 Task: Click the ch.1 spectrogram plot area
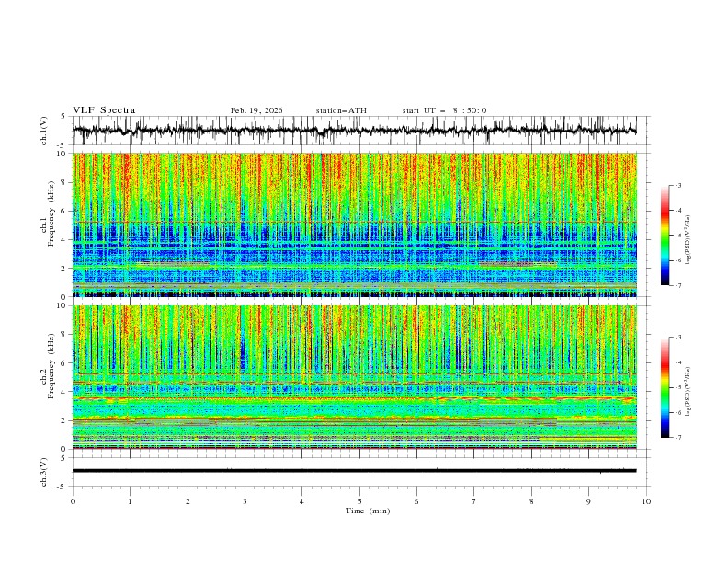[354, 224]
